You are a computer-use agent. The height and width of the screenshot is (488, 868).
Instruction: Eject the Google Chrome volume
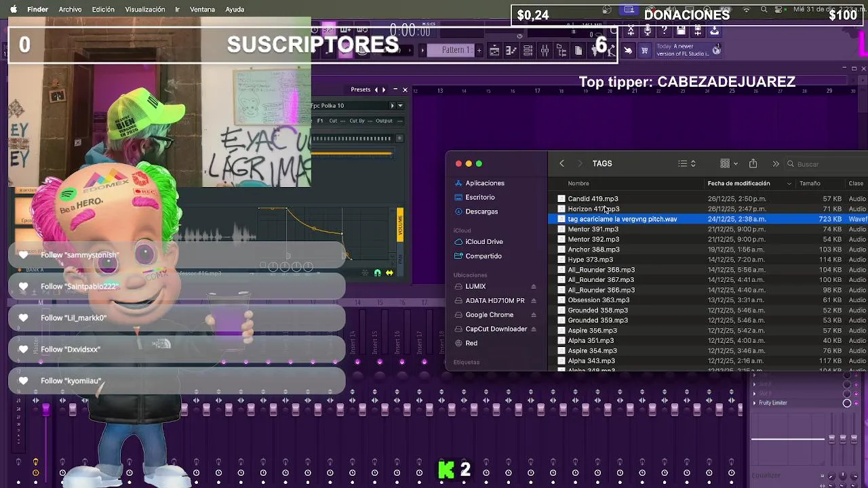point(533,315)
